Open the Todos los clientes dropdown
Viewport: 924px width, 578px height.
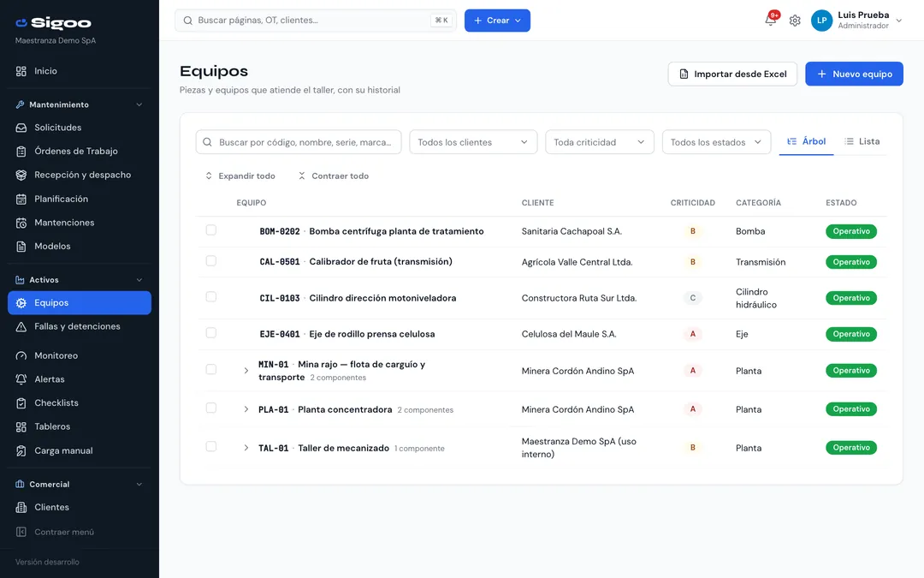tap(473, 142)
